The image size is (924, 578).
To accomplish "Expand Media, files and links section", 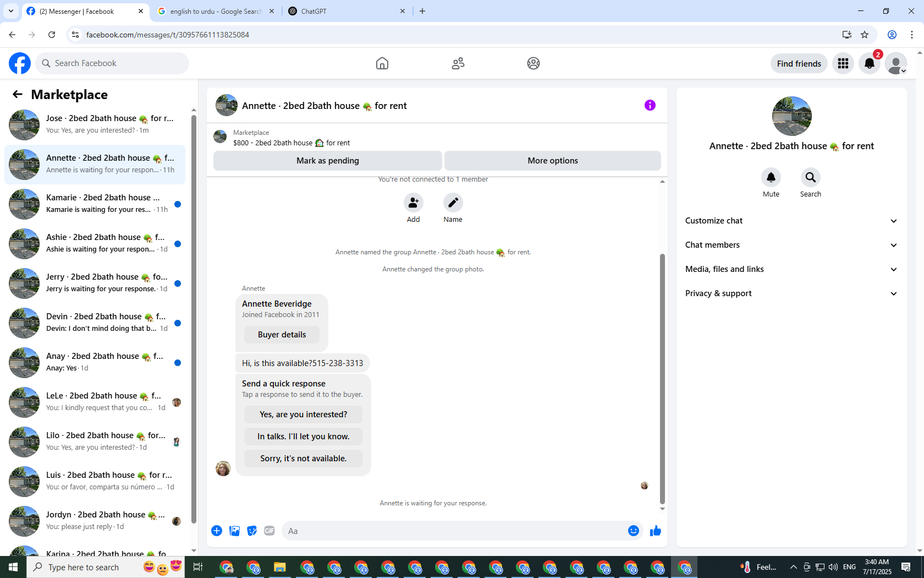I will [791, 269].
